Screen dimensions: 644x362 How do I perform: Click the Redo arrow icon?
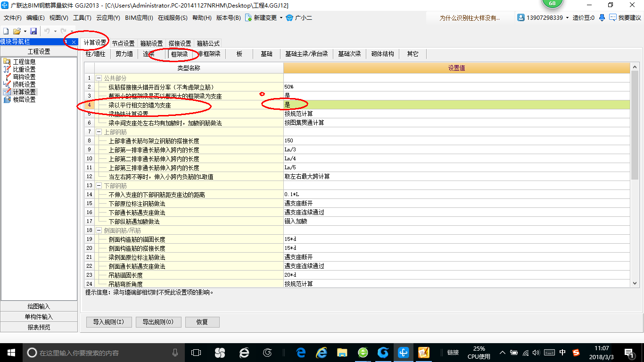click(64, 31)
